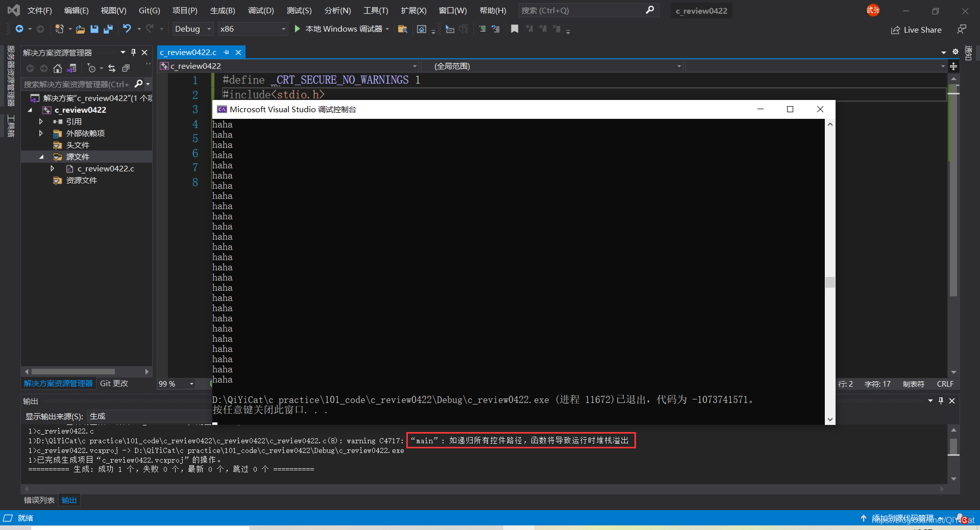The image size is (980, 530).
Task: Expand the 引用 tree node
Action: 41,121
